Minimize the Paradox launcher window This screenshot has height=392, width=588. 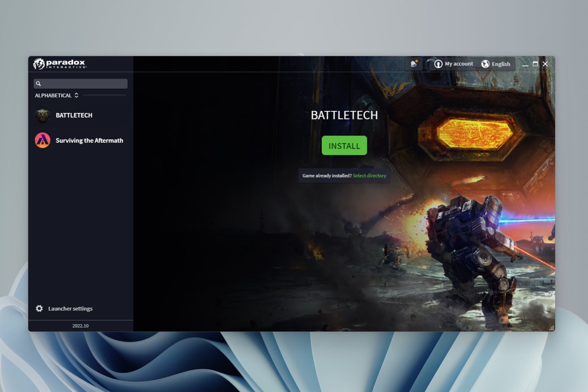(525, 64)
